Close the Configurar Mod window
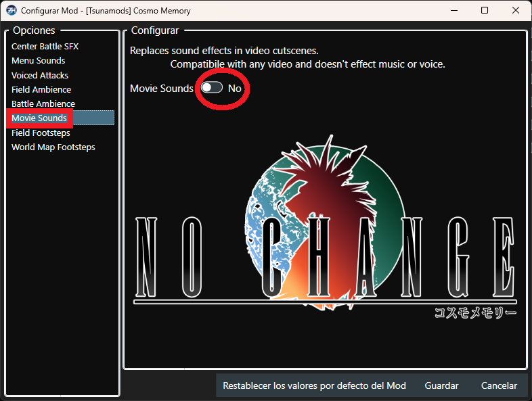The width and height of the screenshot is (532, 401). 515,10
